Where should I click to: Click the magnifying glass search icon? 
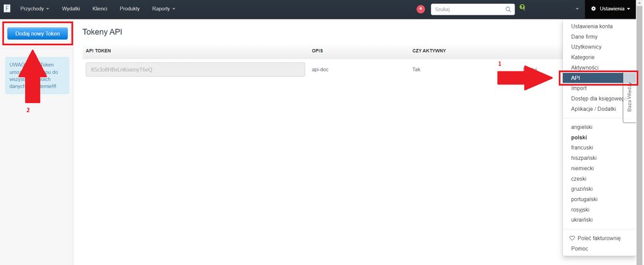(508, 9)
